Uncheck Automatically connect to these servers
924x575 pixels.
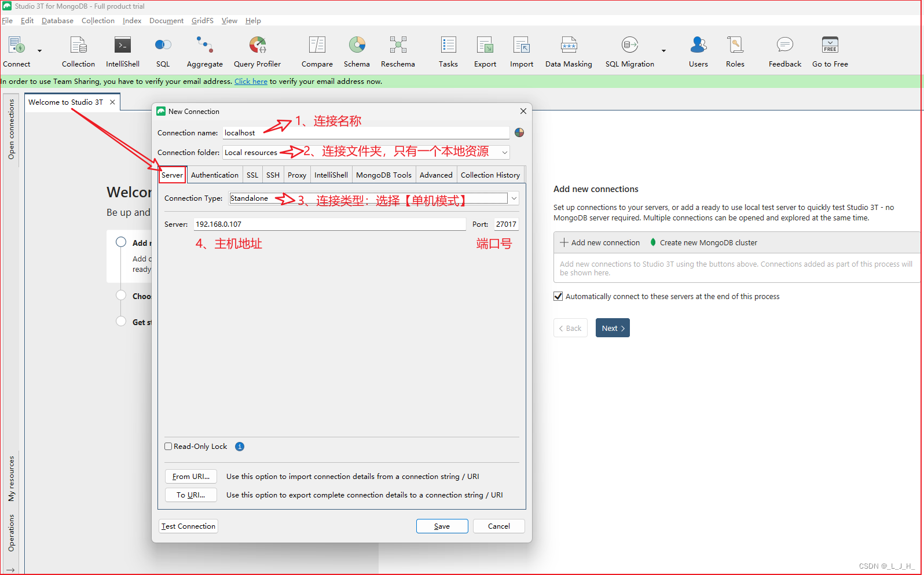(x=558, y=296)
